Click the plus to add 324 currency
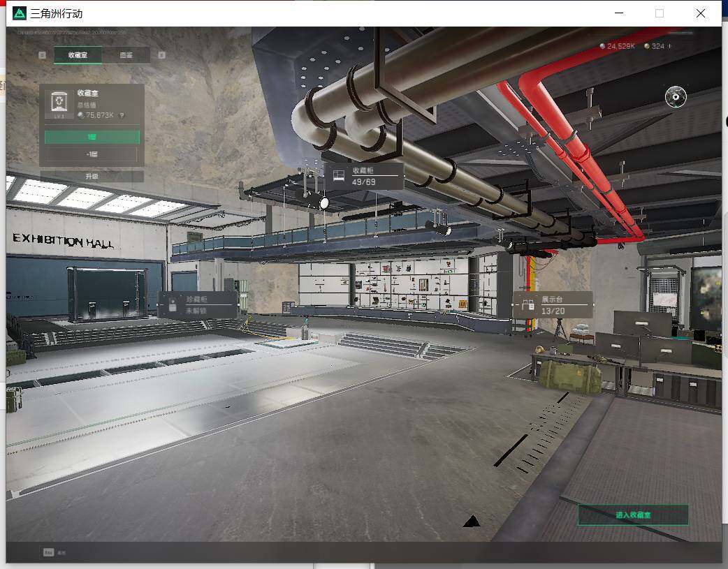 pyautogui.click(x=669, y=46)
